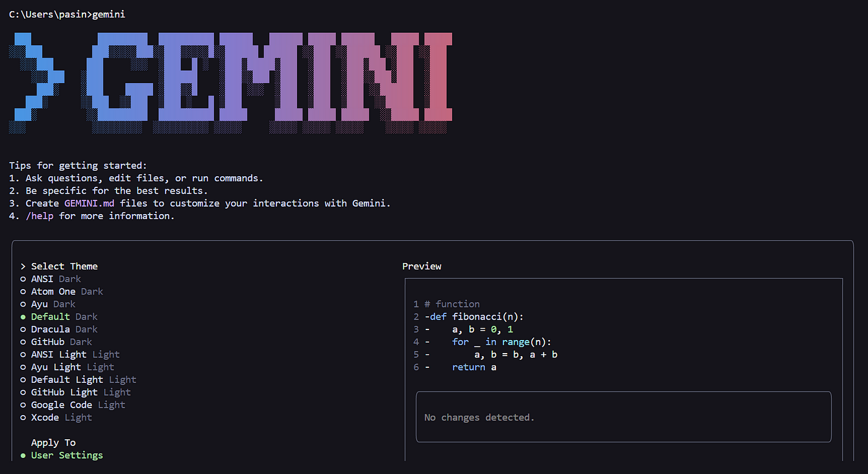Click the 'a, b = b, a + b' line
868x474 pixels.
coord(516,354)
